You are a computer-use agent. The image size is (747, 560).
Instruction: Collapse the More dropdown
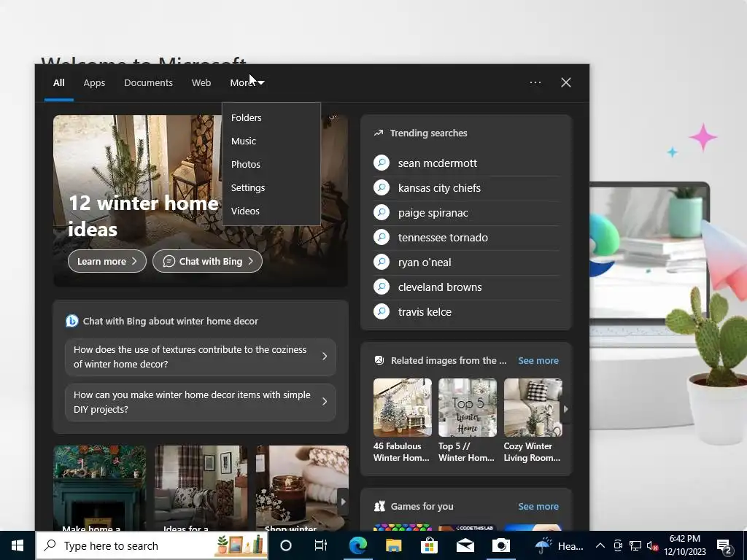click(247, 83)
